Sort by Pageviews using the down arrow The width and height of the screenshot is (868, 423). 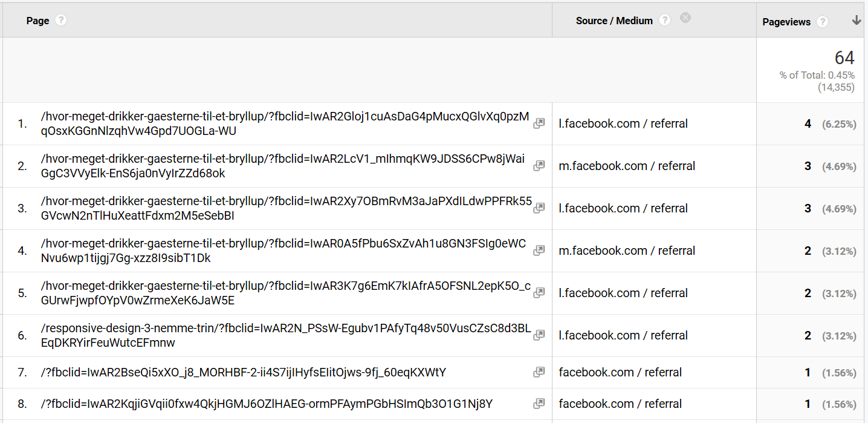pos(856,21)
